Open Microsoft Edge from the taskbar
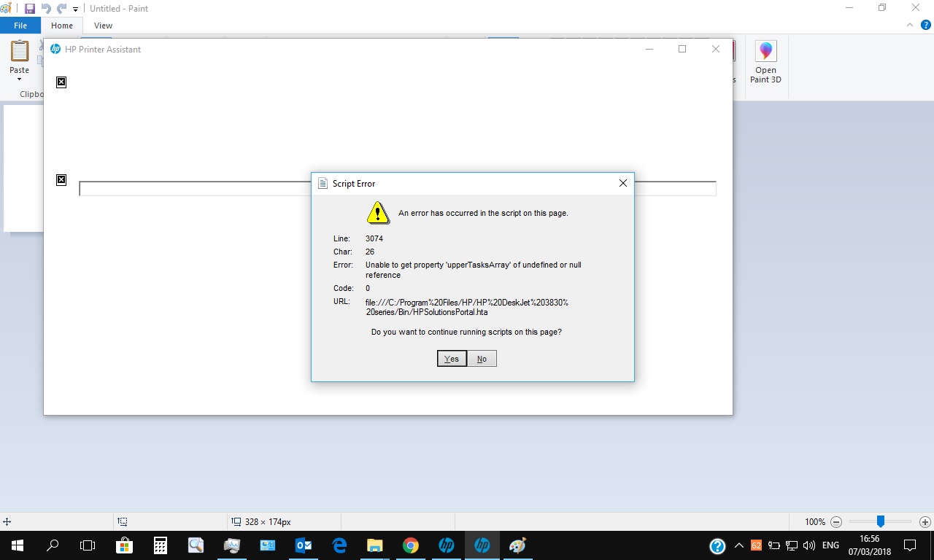 (x=339, y=545)
